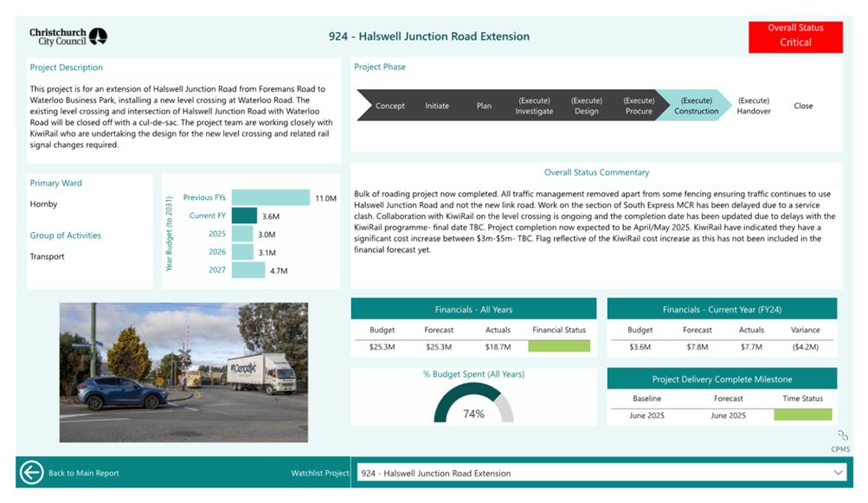Click the Financials - Current Year (FY24) header
Viewport: 868px width, 503px height.
click(722, 309)
